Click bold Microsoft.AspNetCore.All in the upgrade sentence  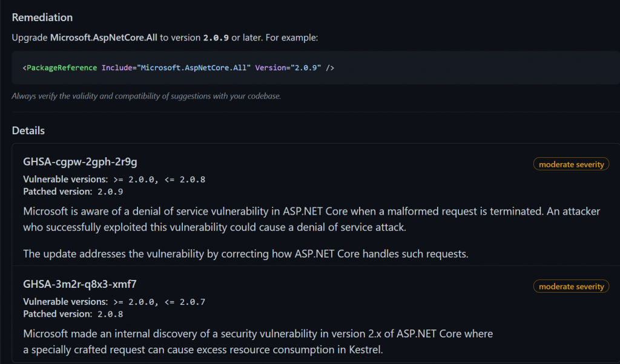[x=104, y=37]
